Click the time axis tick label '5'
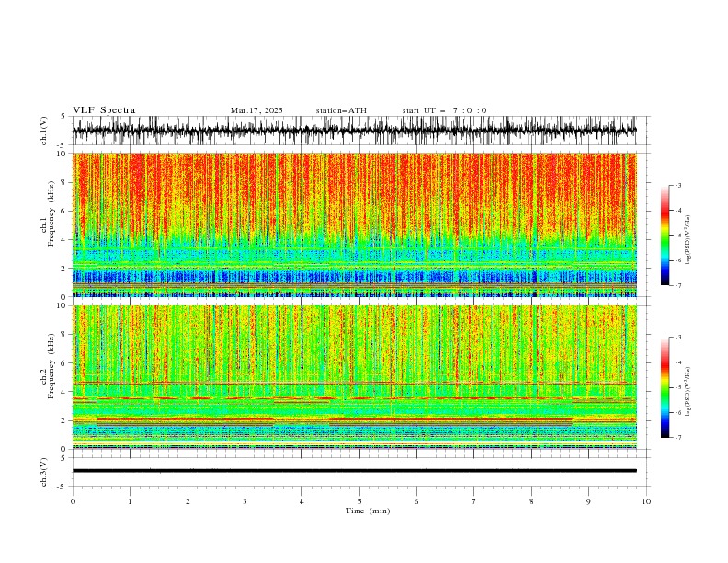This screenshot has height=563, width=728. (359, 501)
